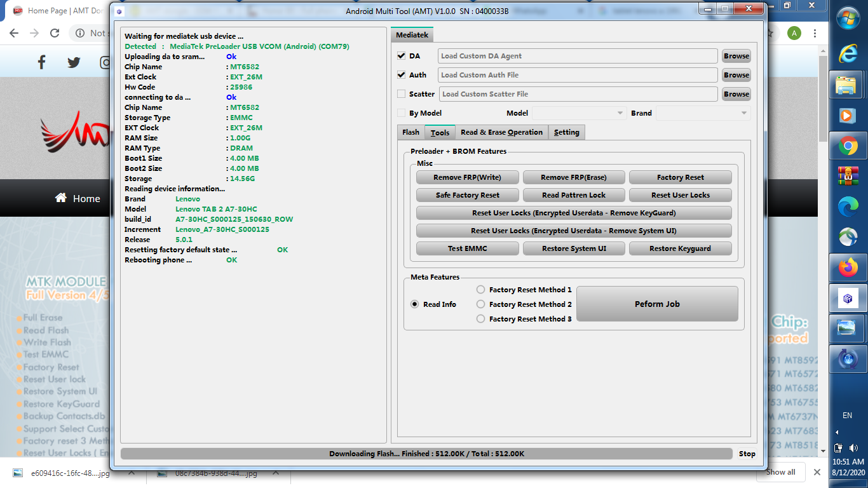868x488 pixels.
Task: Click the Test EMMC button
Action: click(467, 248)
